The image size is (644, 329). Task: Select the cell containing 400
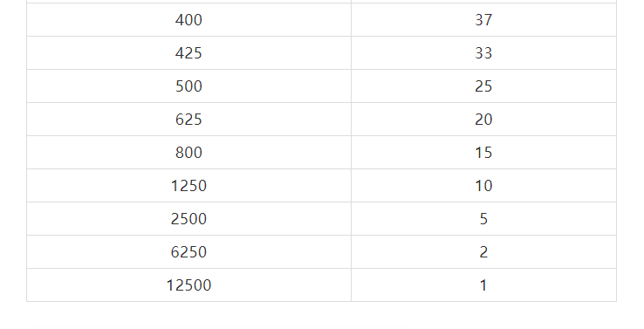(x=189, y=20)
